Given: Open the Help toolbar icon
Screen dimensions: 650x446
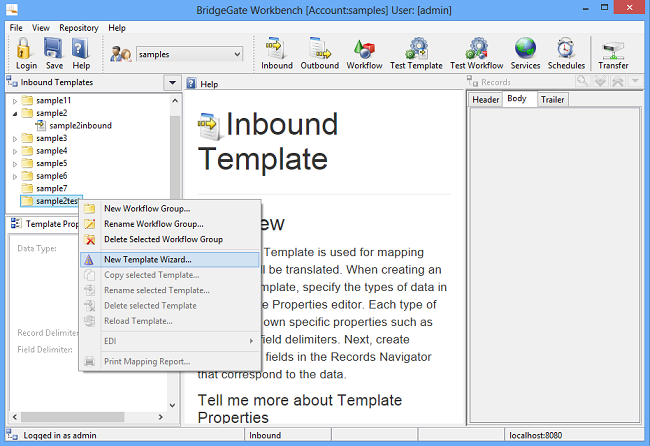Looking at the screenshot, I should pyautogui.click(x=80, y=48).
